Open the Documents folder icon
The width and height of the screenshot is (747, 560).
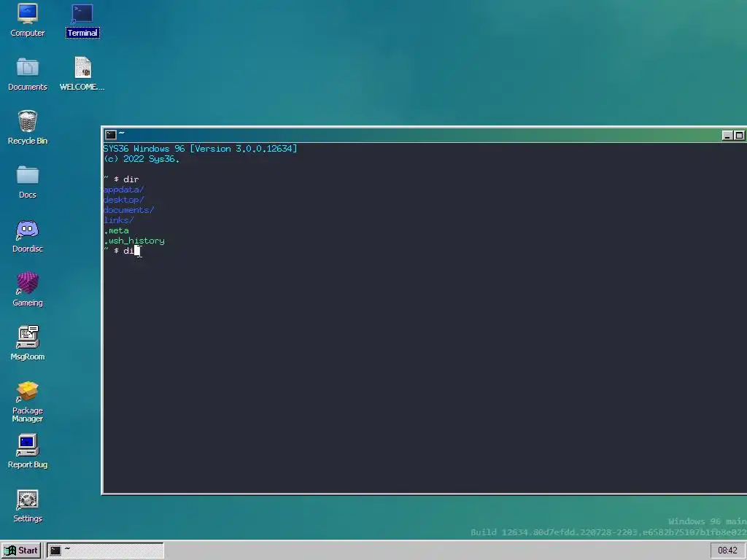(x=28, y=74)
